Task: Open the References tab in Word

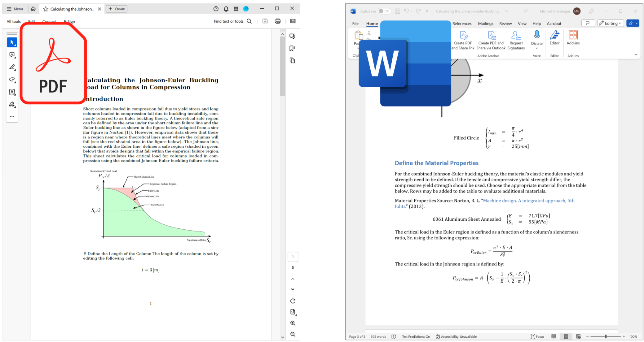Action: pyautogui.click(x=462, y=24)
